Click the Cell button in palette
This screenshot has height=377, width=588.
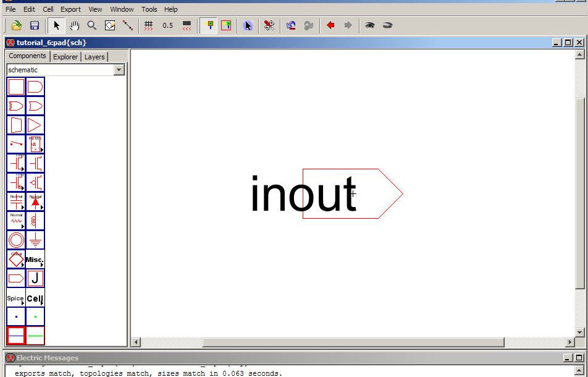[x=35, y=299]
